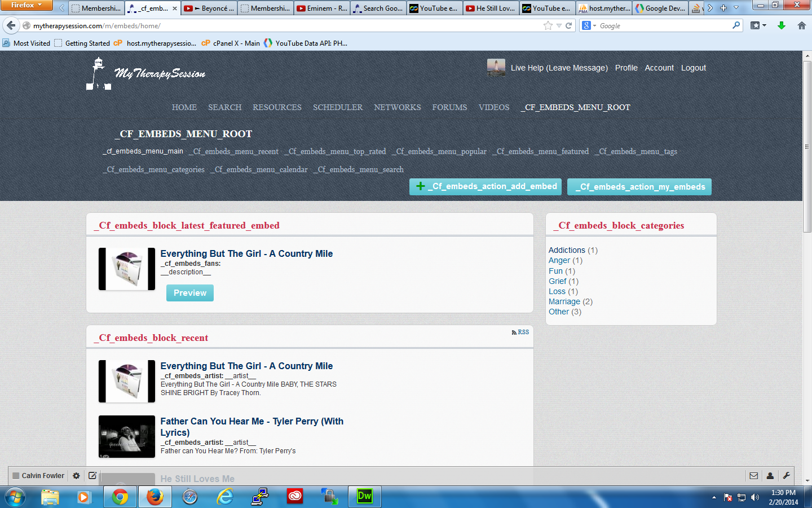Switch to the host.myther... tab
The image size is (812, 508).
603,8
